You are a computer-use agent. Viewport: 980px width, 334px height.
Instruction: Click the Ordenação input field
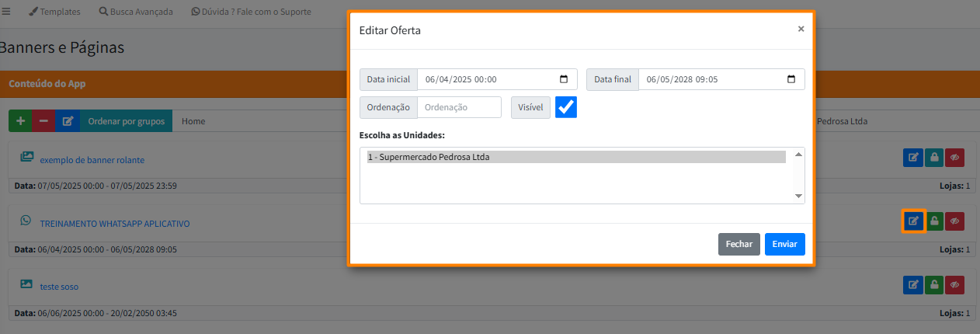[459, 107]
